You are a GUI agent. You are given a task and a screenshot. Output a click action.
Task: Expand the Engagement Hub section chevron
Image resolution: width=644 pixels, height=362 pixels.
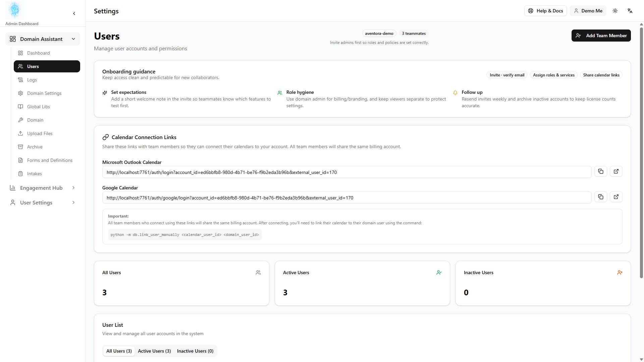pyautogui.click(x=73, y=188)
